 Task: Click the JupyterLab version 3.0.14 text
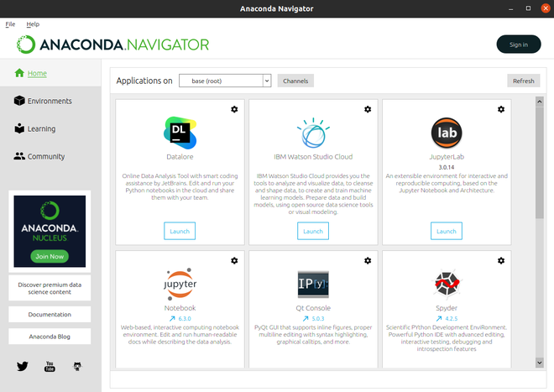pos(447,167)
